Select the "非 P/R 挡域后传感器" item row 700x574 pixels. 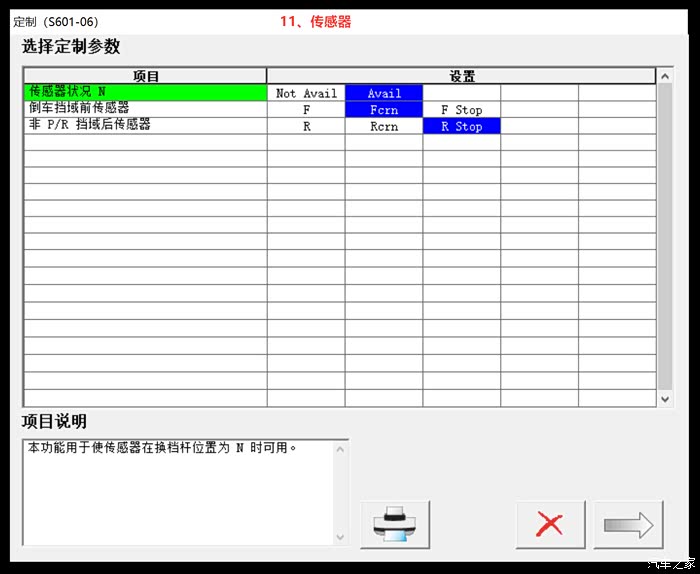click(145, 125)
